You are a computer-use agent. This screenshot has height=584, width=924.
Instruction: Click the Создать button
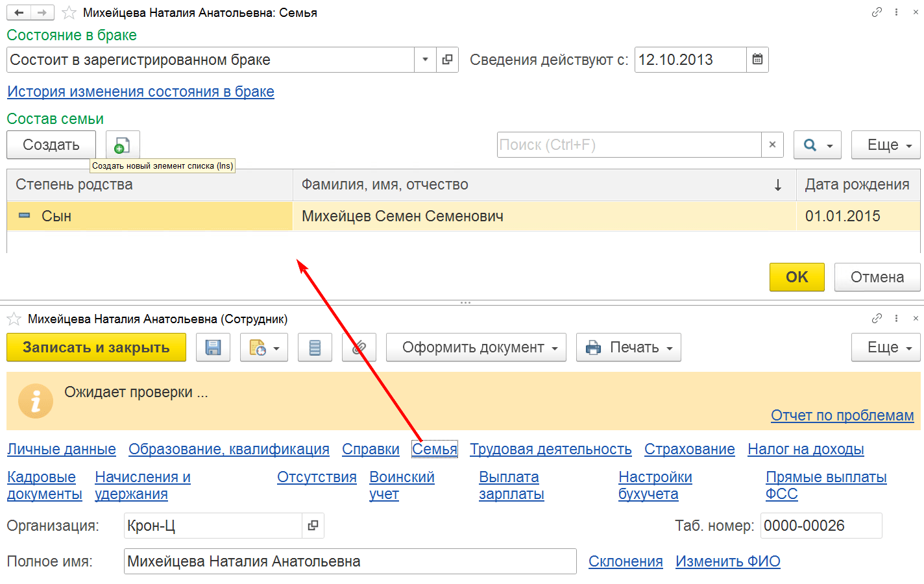point(51,145)
